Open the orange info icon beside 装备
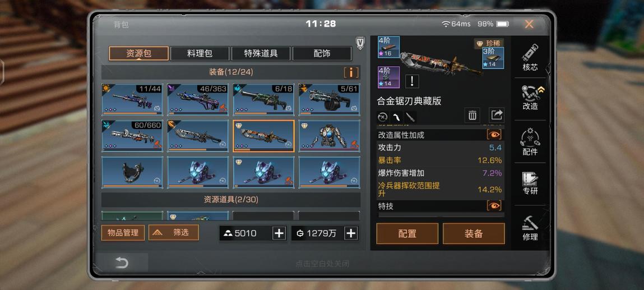The height and width of the screenshot is (290, 644). pos(351,73)
